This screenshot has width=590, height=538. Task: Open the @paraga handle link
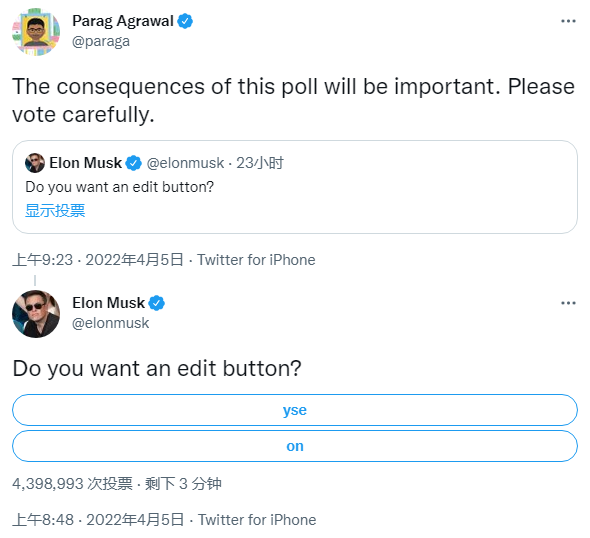pyautogui.click(x=101, y=41)
